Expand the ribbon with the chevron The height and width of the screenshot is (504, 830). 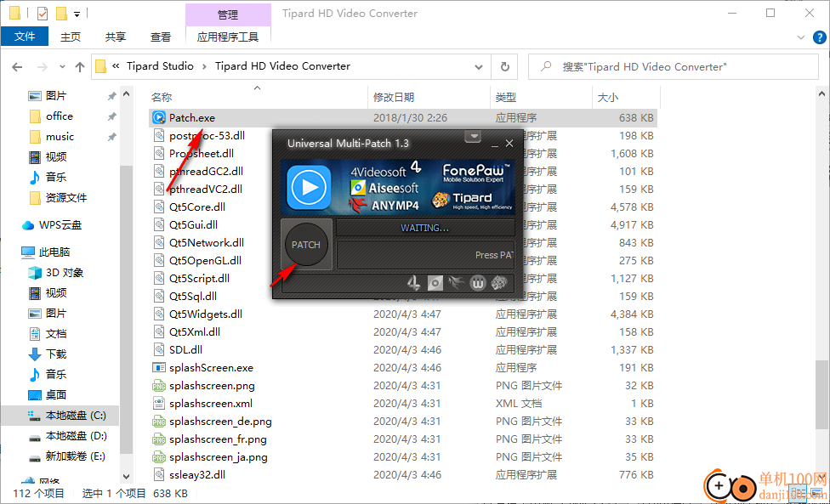(801, 37)
